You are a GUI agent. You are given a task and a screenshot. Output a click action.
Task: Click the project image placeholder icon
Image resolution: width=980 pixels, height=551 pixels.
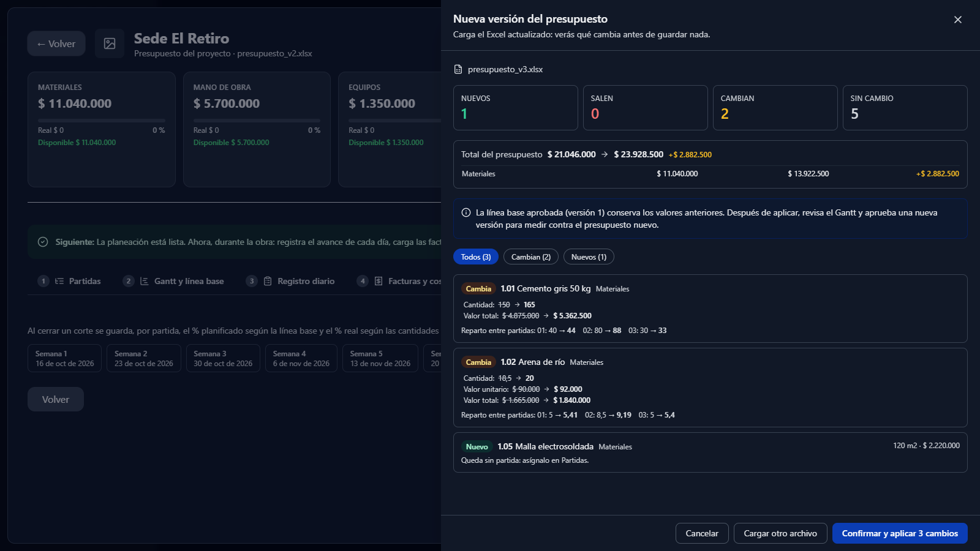click(110, 43)
